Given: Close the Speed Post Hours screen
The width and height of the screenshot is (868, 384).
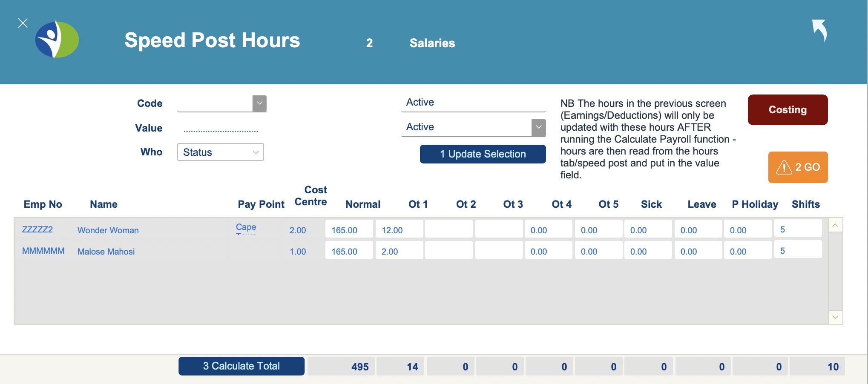Looking at the screenshot, I should pos(23,23).
